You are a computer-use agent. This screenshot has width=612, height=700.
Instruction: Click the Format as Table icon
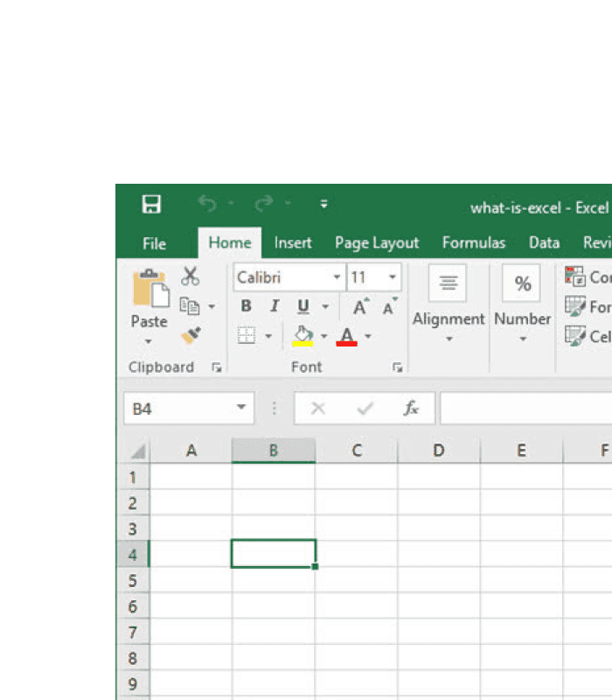pos(575,306)
